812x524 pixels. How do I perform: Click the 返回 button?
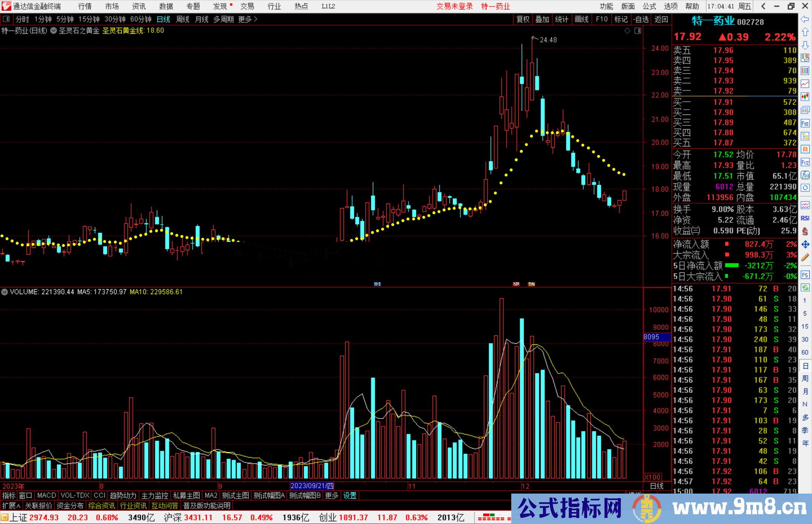[x=661, y=19]
